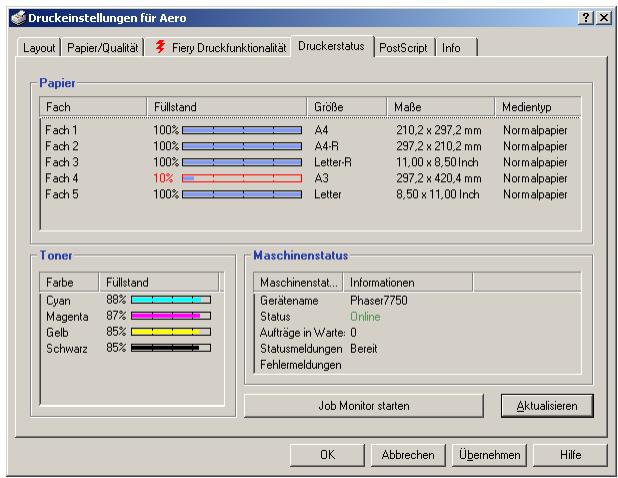
Task: Click the Aktualisieren button
Action: pos(547,406)
